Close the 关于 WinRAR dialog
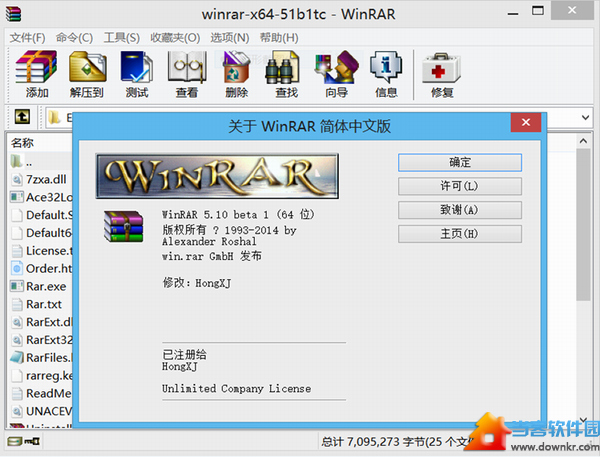 526,122
